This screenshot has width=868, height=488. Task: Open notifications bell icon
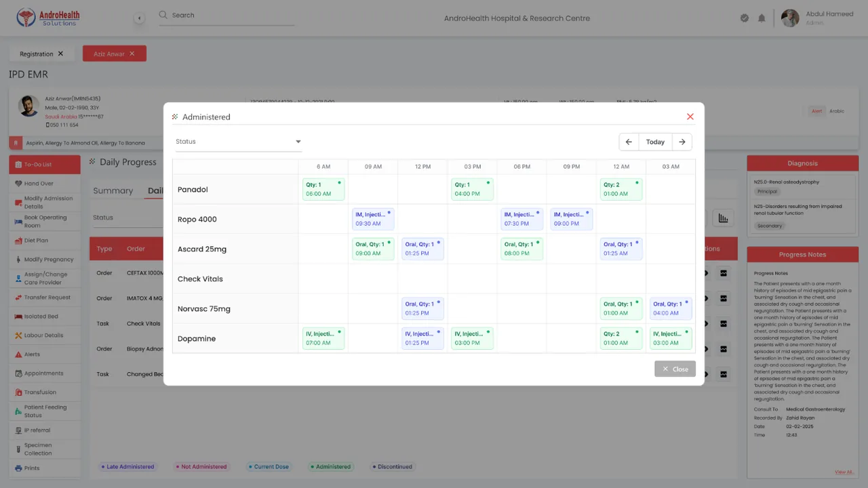click(762, 18)
